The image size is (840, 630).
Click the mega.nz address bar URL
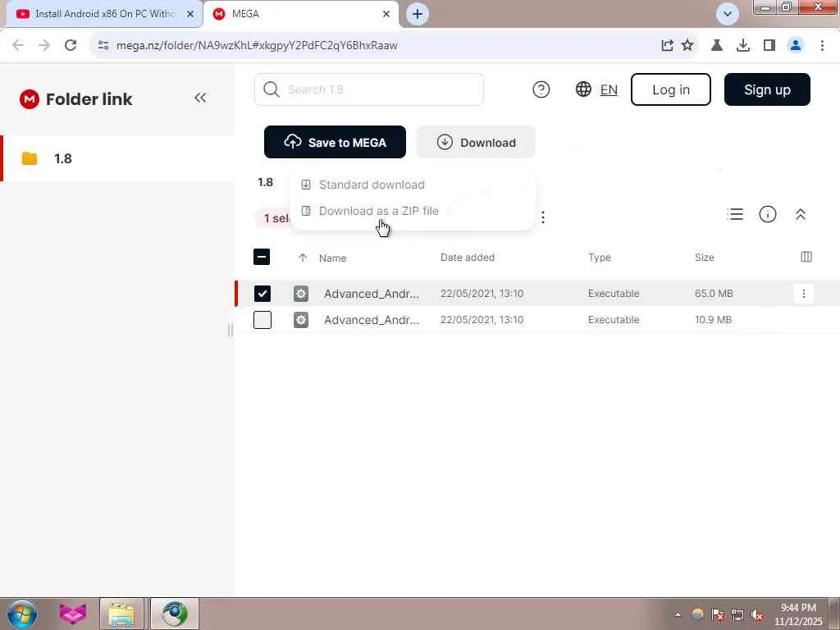click(x=257, y=46)
